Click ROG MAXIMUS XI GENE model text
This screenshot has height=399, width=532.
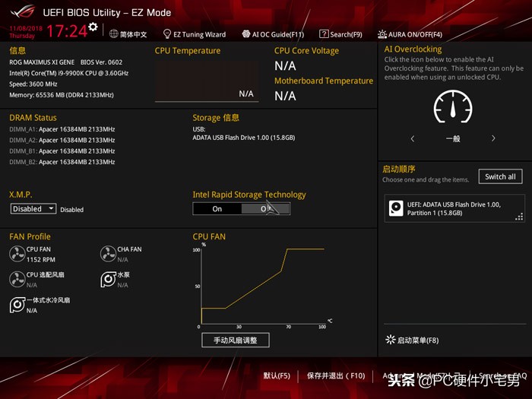coord(42,62)
